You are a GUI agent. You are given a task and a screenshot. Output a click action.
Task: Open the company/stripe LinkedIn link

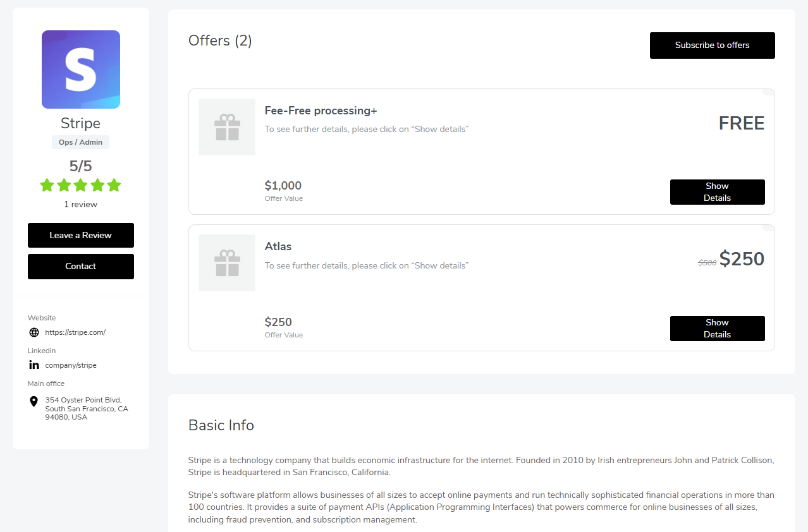pos(71,365)
